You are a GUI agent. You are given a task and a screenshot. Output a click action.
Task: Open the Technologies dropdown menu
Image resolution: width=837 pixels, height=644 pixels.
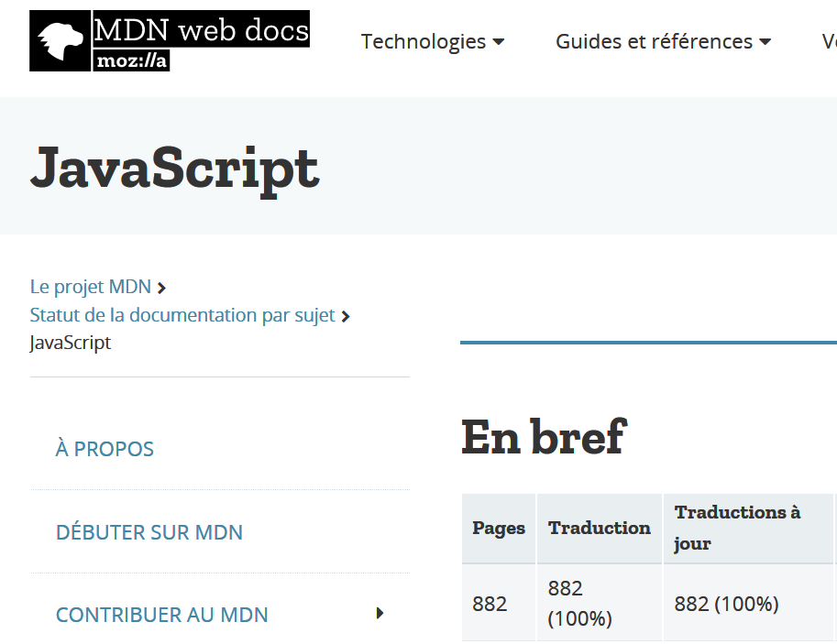433,41
